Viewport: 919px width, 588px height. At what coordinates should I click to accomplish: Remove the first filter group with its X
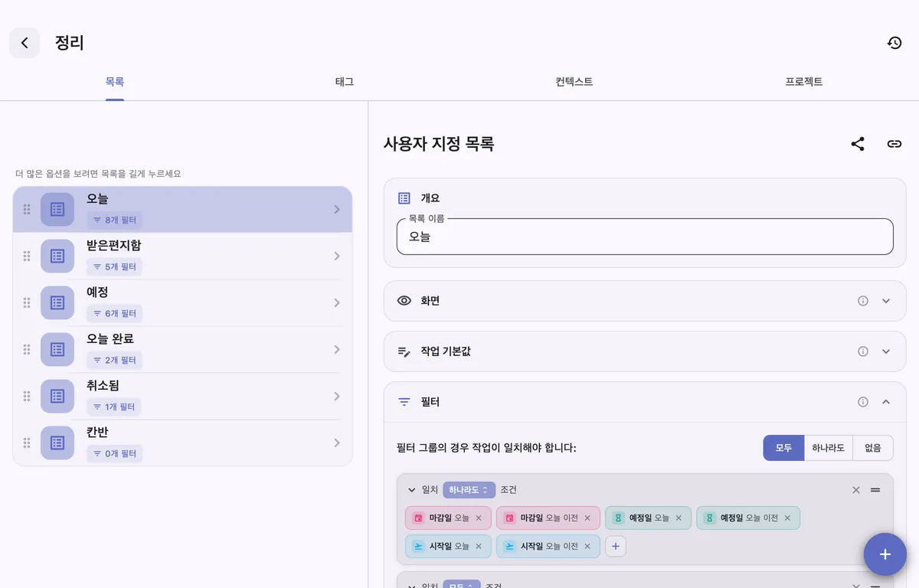click(x=856, y=490)
